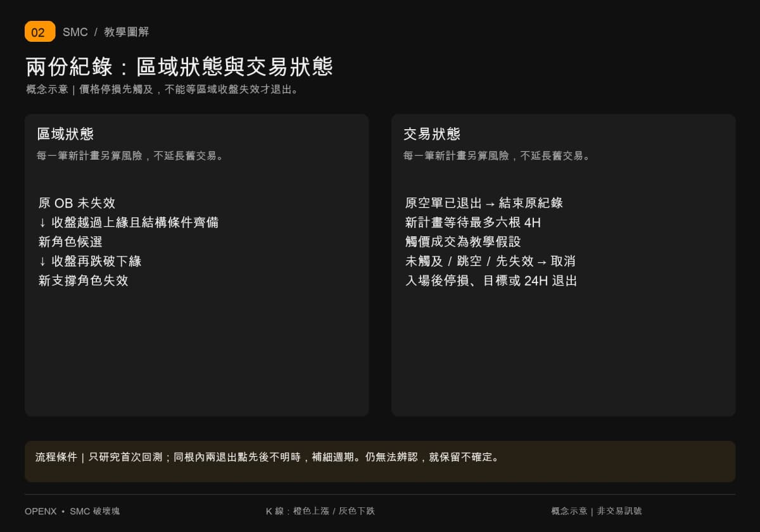Click the line 未觸及 / 跳空 / 先失效→取消
This screenshot has width=760, height=532.
click(x=490, y=261)
